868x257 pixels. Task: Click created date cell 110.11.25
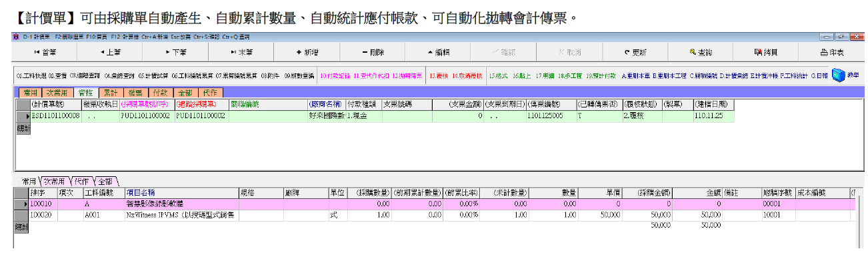pos(713,116)
